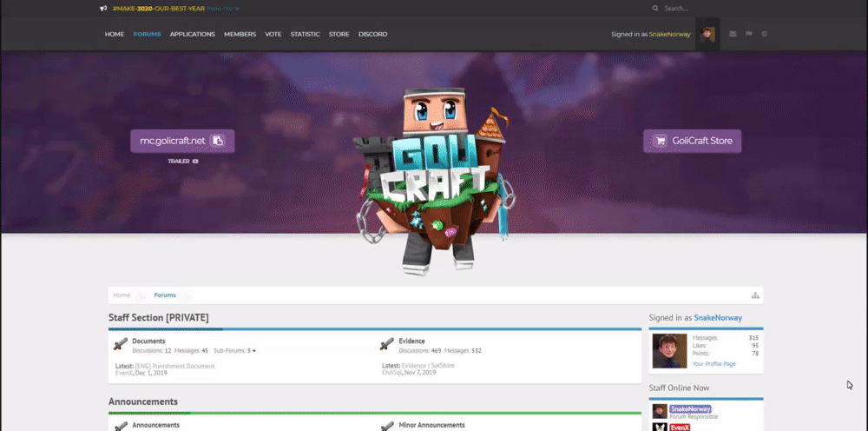Go to HOME in navigation bar

pyautogui.click(x=115, y=35)
